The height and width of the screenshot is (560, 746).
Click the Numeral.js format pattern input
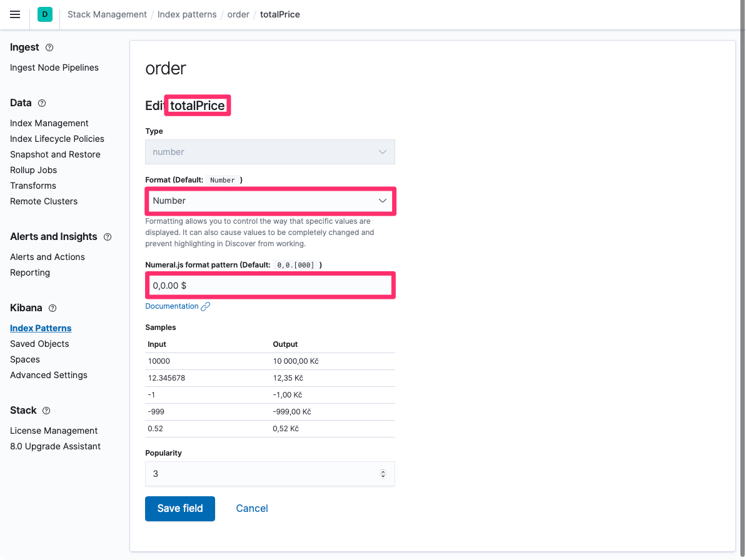tap(270, 286)
